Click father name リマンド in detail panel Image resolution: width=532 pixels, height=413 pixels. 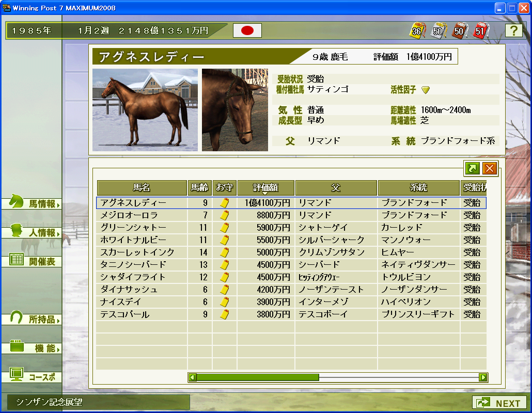[324, 141]
